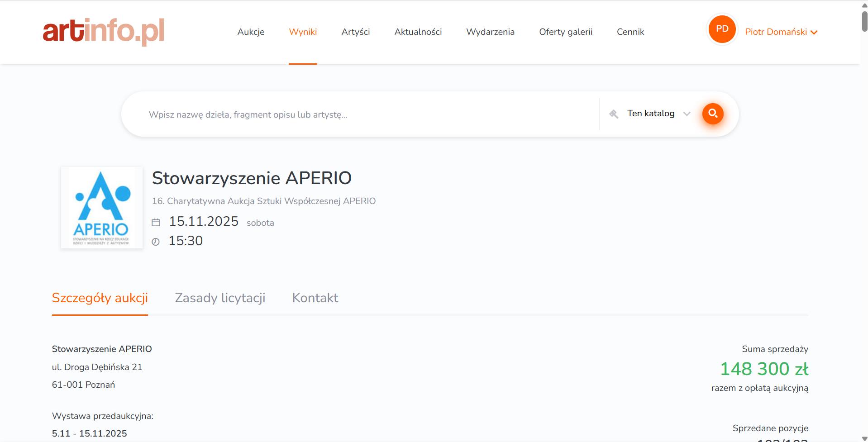Open the PD avatar account icon

click(721, 29)
